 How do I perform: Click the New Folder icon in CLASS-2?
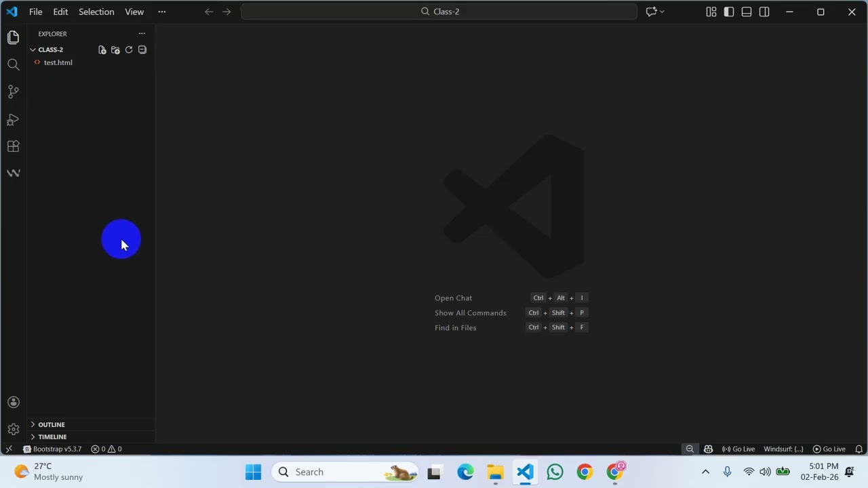click(x=115, y=49)
